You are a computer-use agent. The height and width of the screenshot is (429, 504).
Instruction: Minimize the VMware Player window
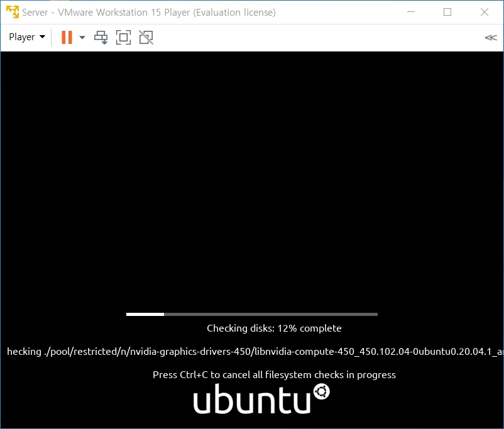click(x=411, y=12)
